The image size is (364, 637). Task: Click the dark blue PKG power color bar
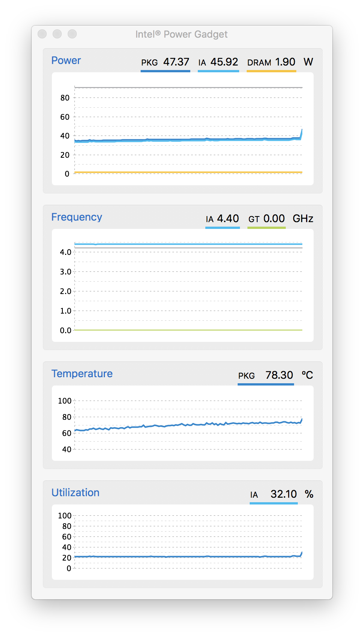click(x=165, y=71)
